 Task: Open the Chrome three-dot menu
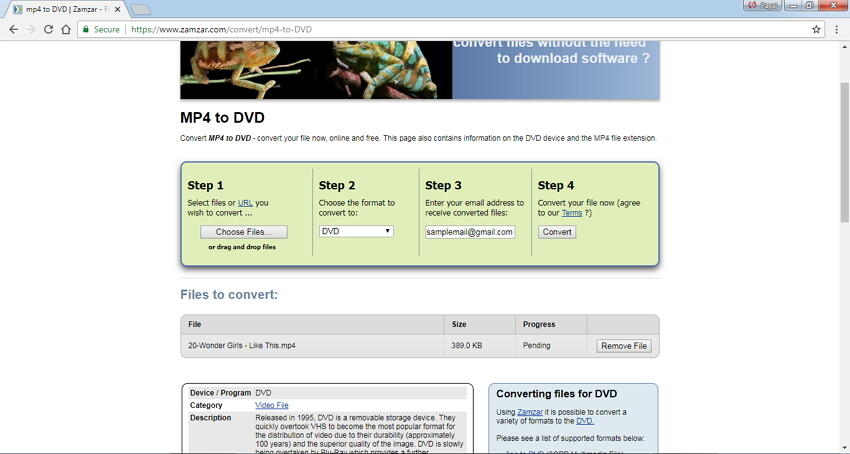pyautogui.click(x=836, y=29)
